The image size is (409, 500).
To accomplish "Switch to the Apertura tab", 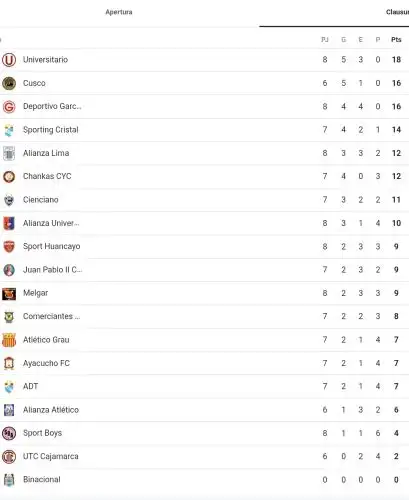I will [x=119, y=12].
